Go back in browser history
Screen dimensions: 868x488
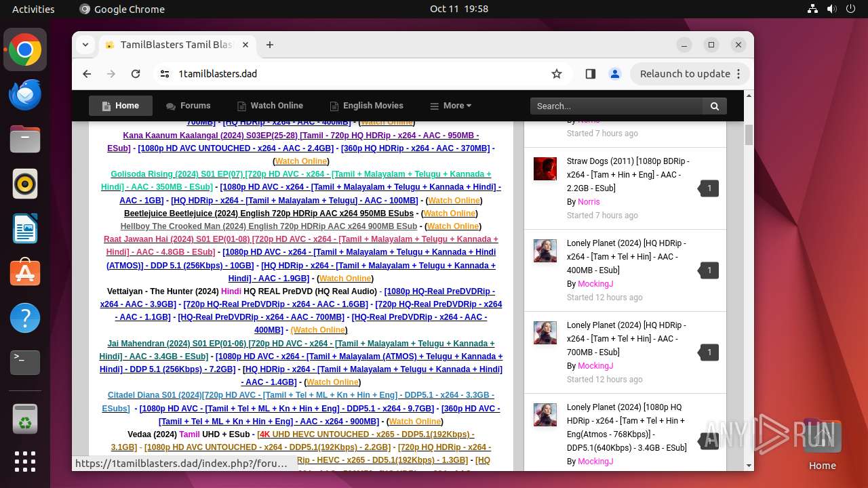point(87,74)
